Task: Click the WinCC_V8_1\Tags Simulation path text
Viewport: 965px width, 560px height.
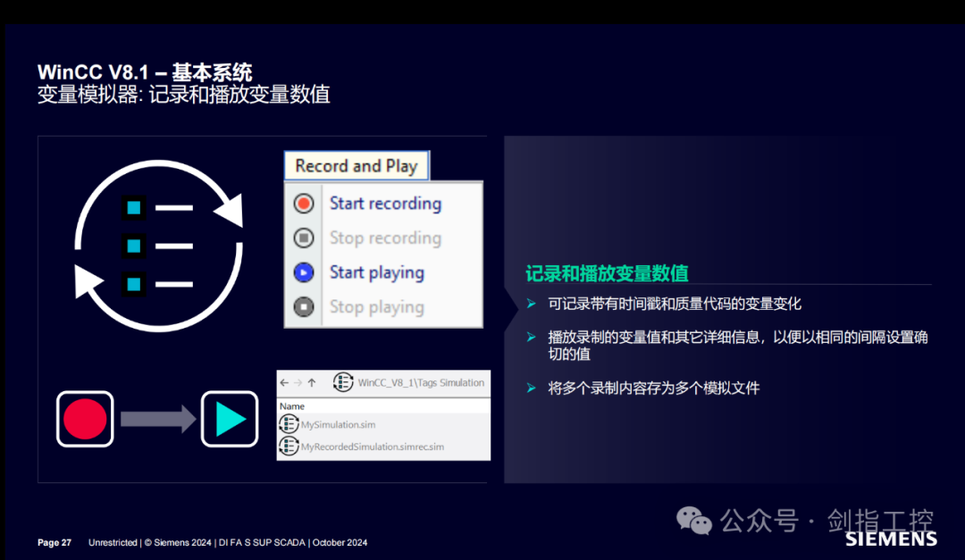Action: pos(420,382)
